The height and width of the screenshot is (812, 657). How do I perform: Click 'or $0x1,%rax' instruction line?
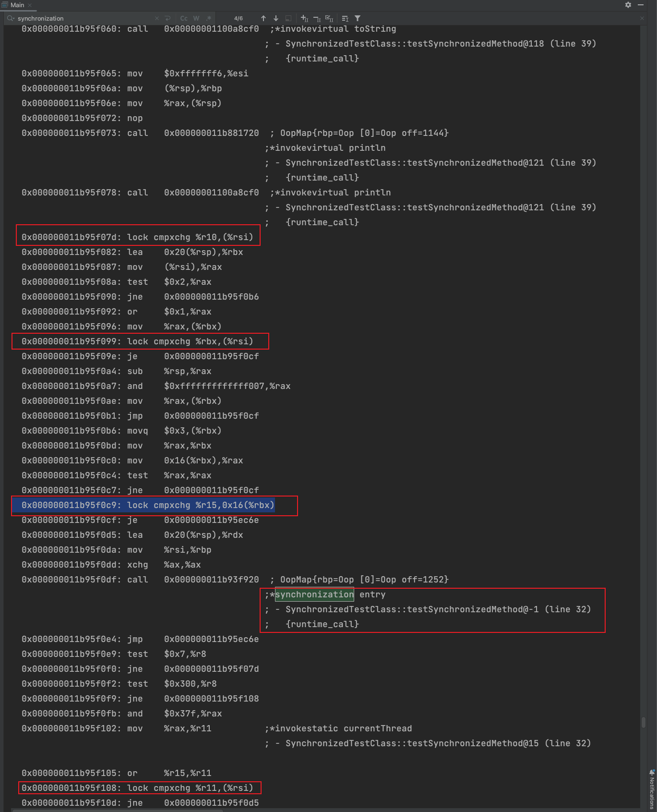click(116, 312)
